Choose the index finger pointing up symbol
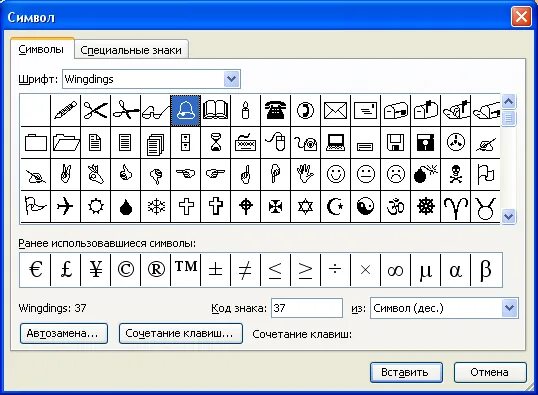The image size is (538, 395). click(245, 174)
